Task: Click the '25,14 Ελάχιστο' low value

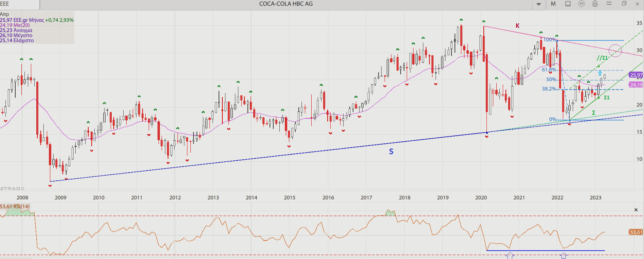Action: tap(17, 40)
